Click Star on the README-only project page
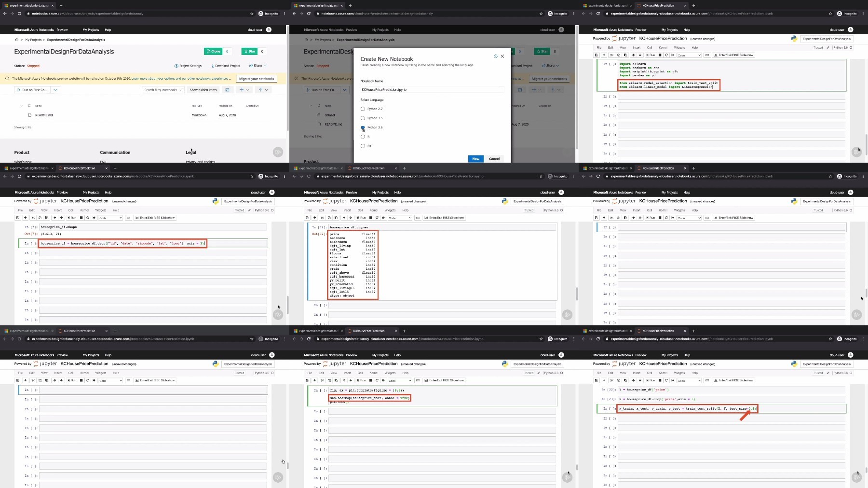Screen dimensions: 868x488 pyautogui.click(x=249, y=51)
